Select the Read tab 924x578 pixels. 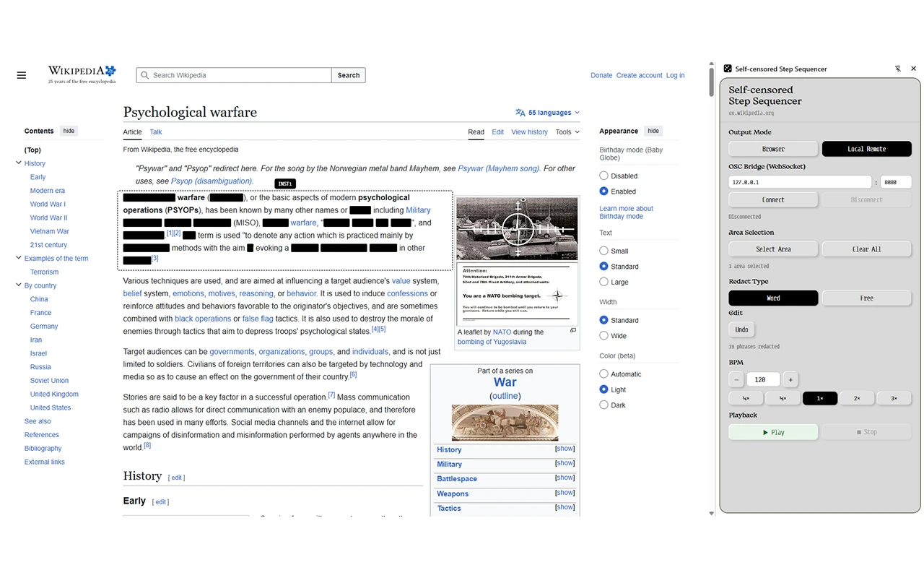[x=476, y=132]
